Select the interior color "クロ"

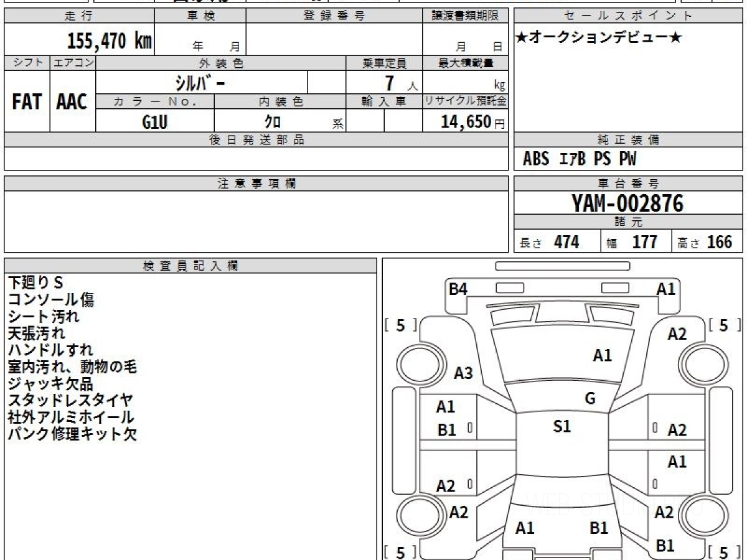click(x=273, y=122)
